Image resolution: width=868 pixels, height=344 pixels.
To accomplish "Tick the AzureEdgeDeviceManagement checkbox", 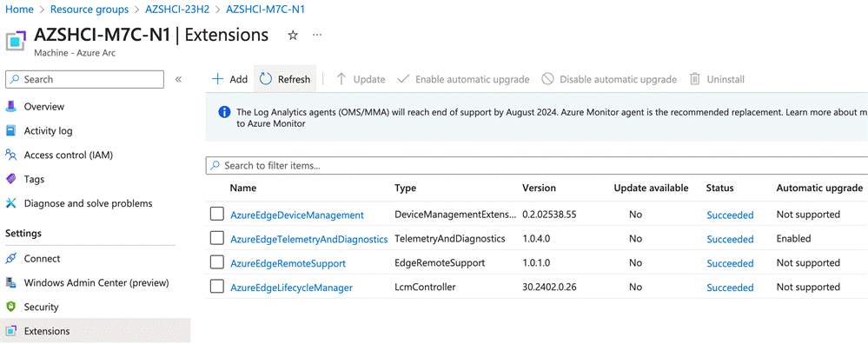I will [217, 214].
